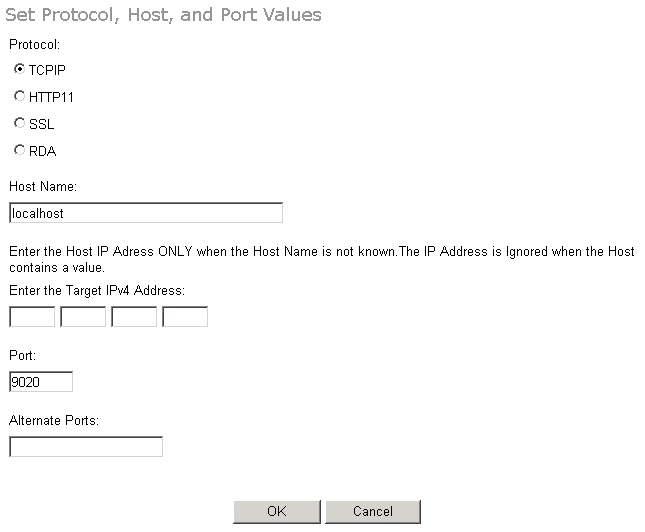Pick the RDA protocol radio button
The image size is (645, 532).
click(x=19, y=151)
